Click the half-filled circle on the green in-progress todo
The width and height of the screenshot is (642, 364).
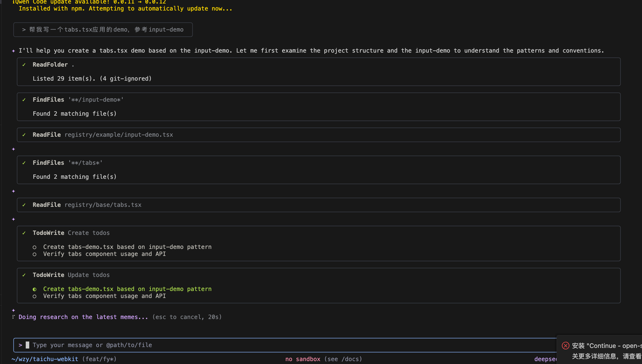coord(35,289)
